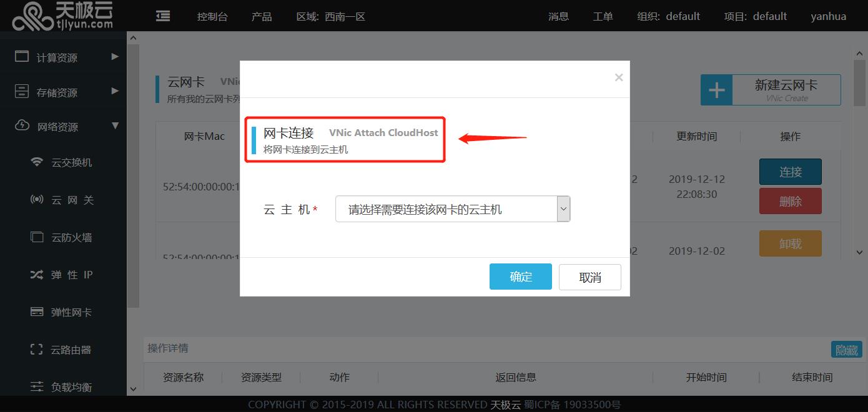Select the 云网关 gateway icon
The height and width of the screenshot is (412, 868).
[37, 200]
